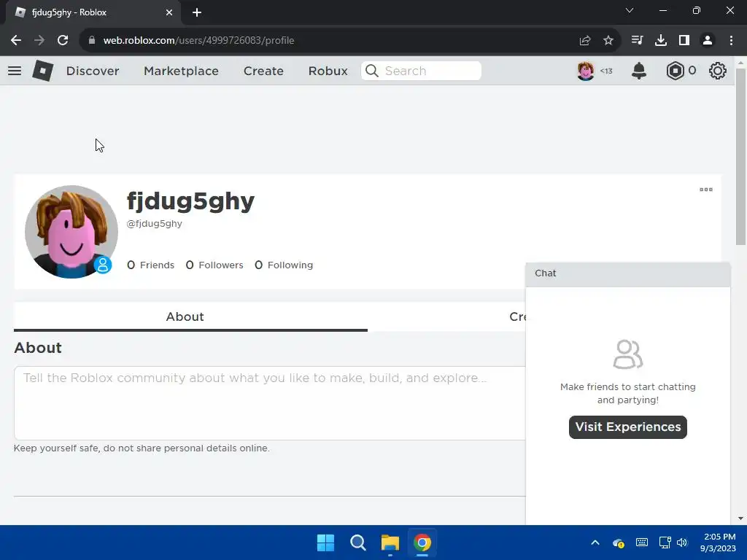Open the notifications bell

tap(639, 71)
